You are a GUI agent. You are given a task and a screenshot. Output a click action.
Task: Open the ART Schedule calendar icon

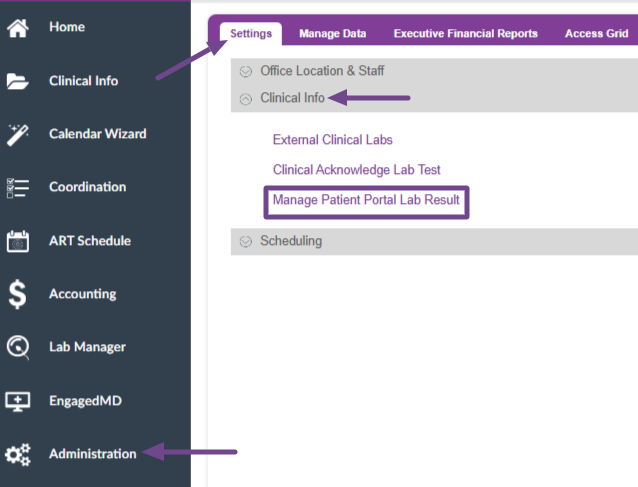[17, 241]
